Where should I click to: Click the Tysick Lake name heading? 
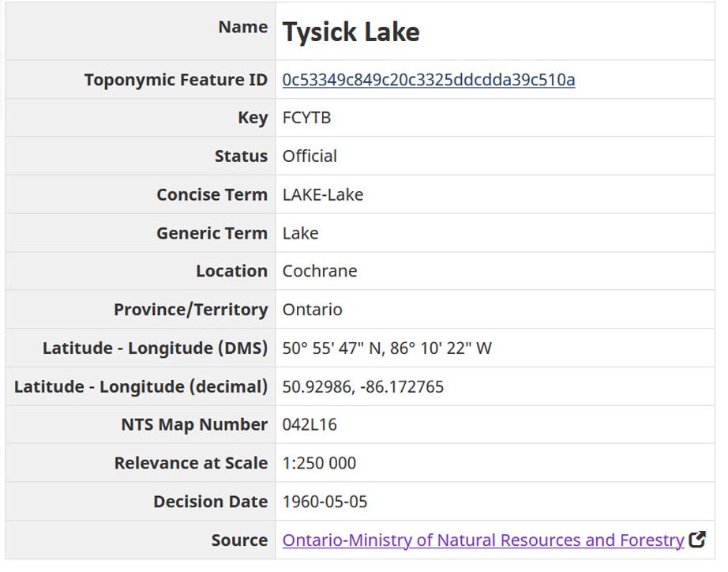(351, 32)
